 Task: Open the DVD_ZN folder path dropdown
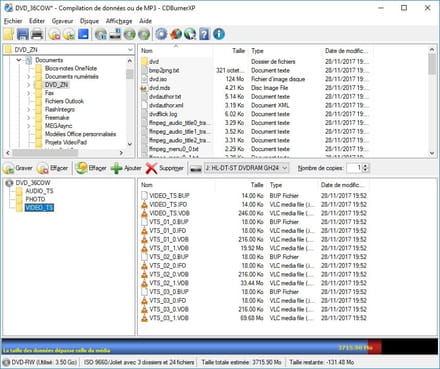pyautogui.click(x=130, y=50)
